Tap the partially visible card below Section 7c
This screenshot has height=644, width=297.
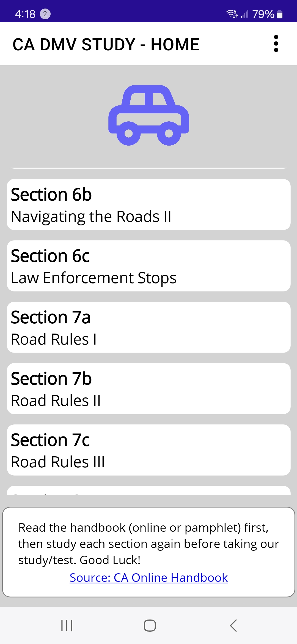coord(148,490)
